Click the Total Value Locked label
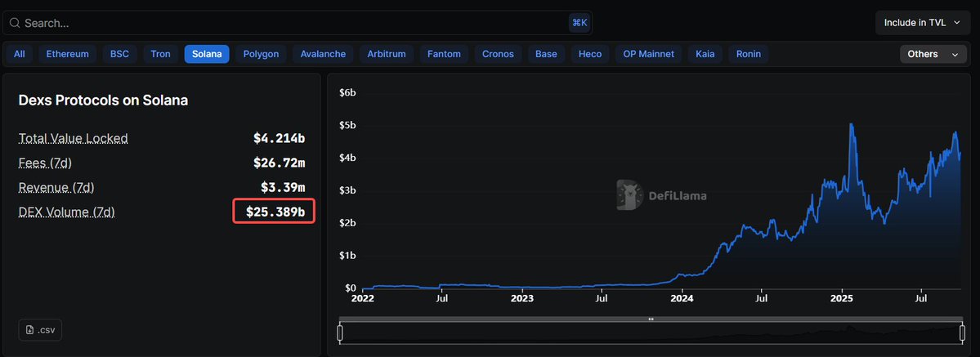Screen dimensions: 980x357 tap(73, 138)
